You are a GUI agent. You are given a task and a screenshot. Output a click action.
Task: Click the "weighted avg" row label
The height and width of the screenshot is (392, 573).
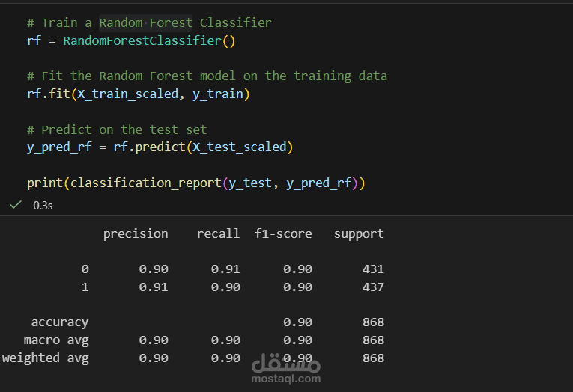(45, 358)
